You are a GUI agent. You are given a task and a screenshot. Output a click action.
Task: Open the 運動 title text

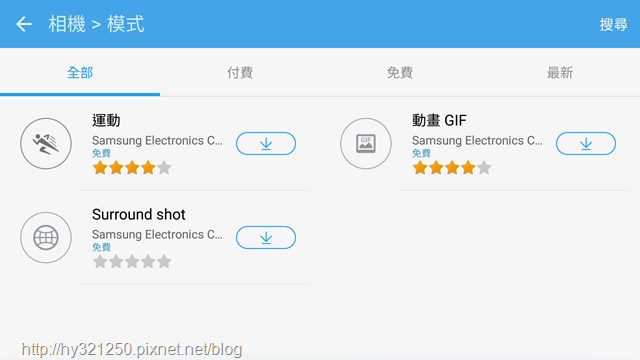pos(106,120)
